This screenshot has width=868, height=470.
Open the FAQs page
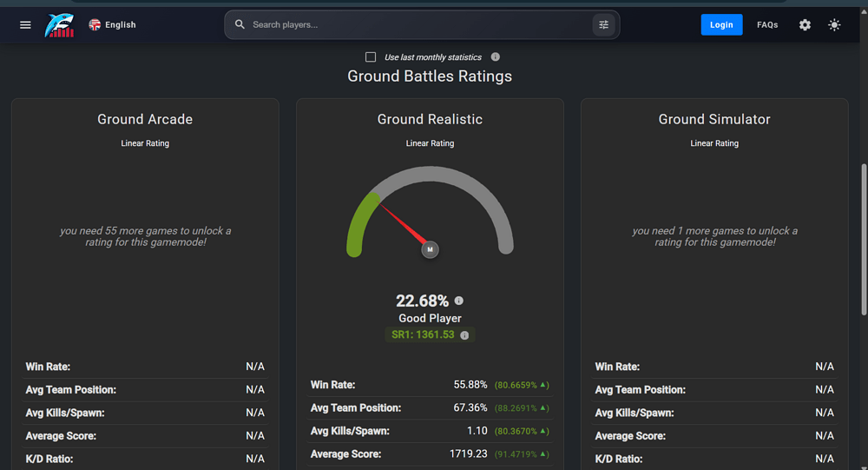click(x=767, y=25)
